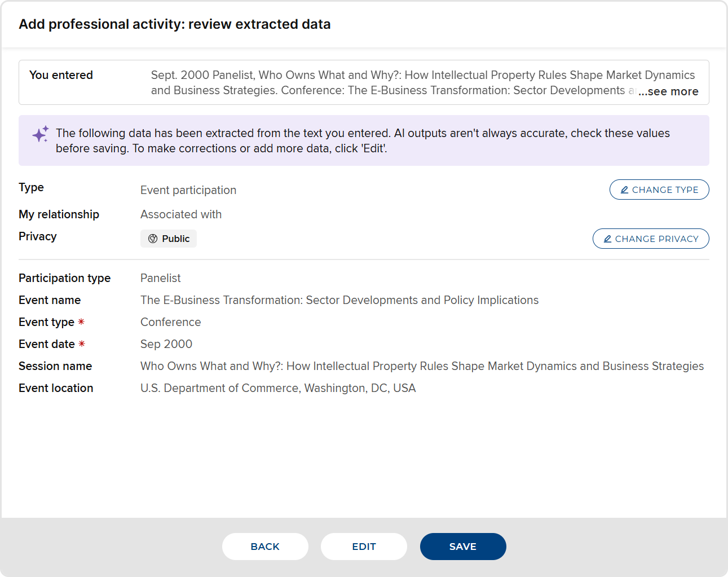The height and width of the screenshot is (577, 728).
Task: Click the Conference event type value
Action: (170, 322)
